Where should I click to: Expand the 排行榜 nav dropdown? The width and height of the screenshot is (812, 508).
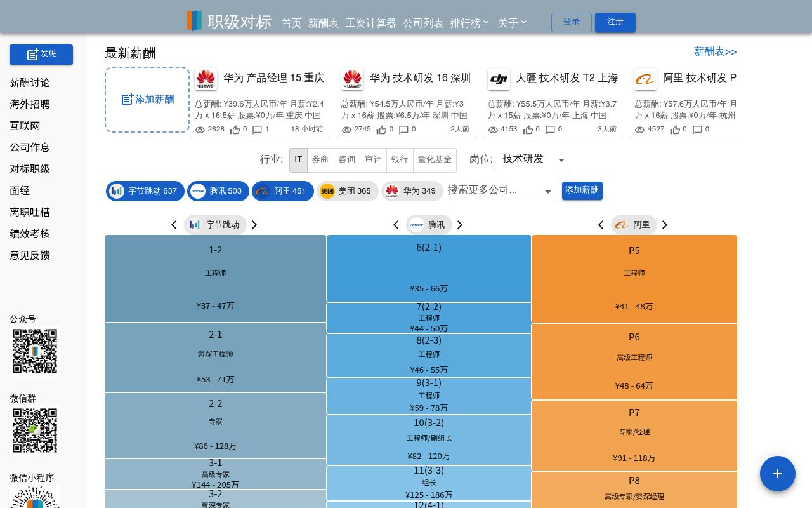[470, 23]
